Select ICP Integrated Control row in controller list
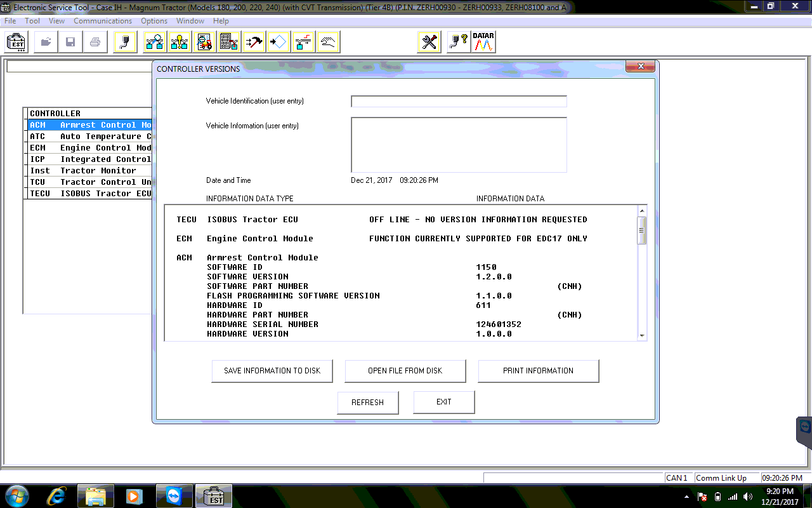Screen dimensions: 812x508 point(89,159)
